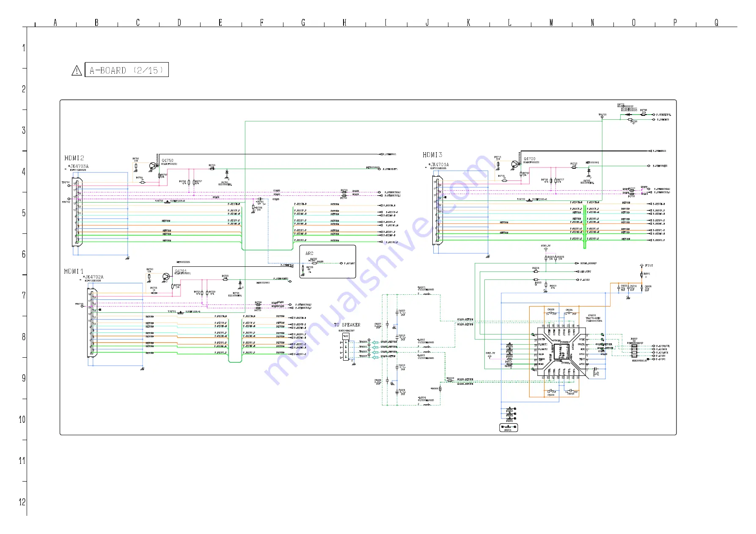This screenshot has height=534, width=756.
Task: Click the Q4700 reference designator text
Action: (530, 159)
